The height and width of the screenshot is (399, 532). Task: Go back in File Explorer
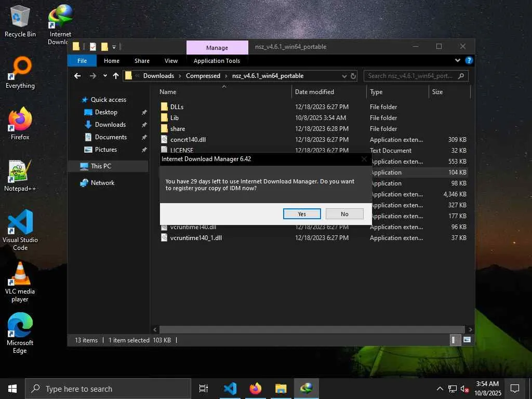[78, 76]
